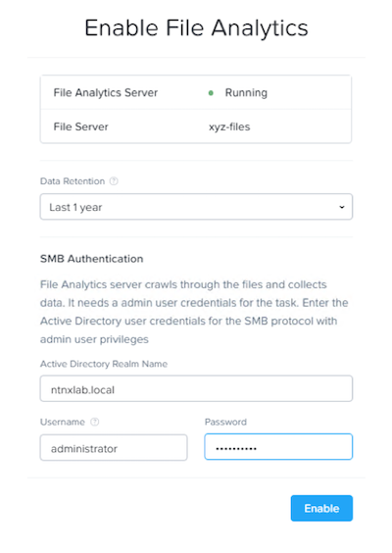
Task: Click the Enable File Analytics title
Action: click(196, 27)
